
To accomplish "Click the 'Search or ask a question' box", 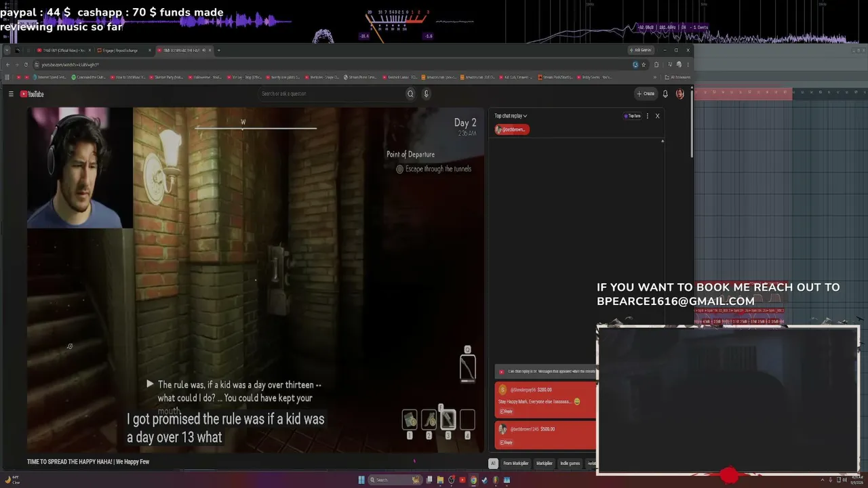I will 332,94.
